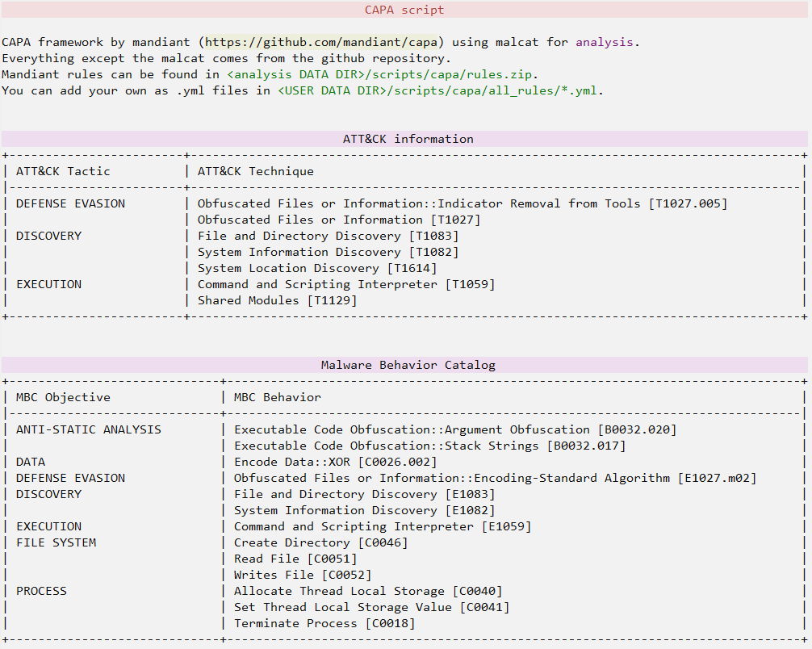Open the USER DATA DIR path link
The width and height of the screenshot is (812, 649).
330,90
